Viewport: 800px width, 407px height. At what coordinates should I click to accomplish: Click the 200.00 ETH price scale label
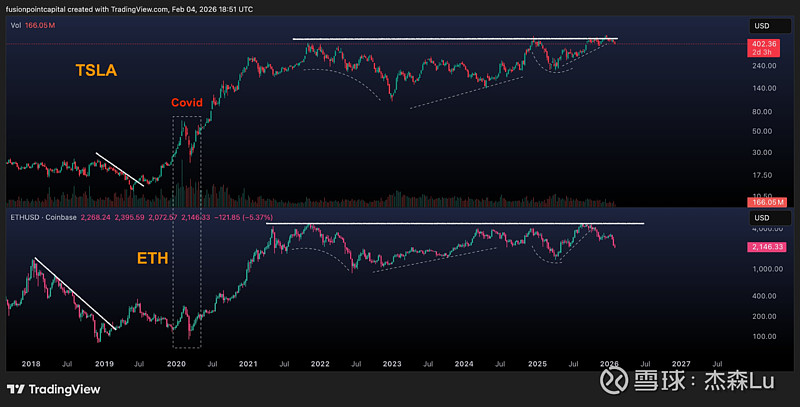tap(764, 316)
